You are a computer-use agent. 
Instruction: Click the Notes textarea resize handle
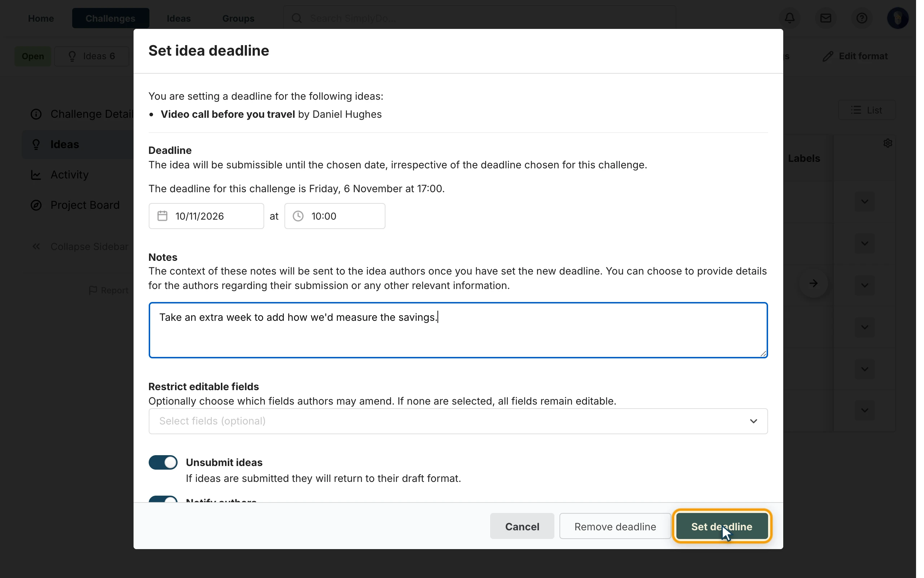pos(763,354)
